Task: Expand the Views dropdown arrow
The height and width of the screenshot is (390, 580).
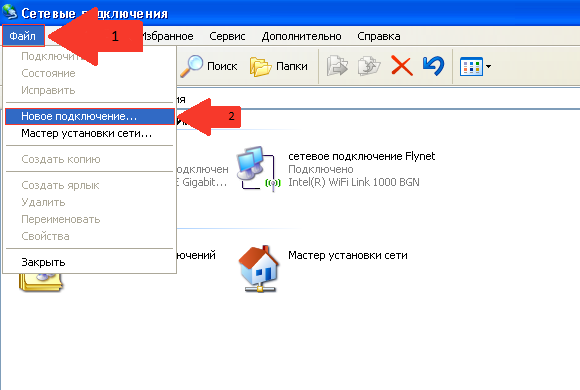Action: (488, 67)
